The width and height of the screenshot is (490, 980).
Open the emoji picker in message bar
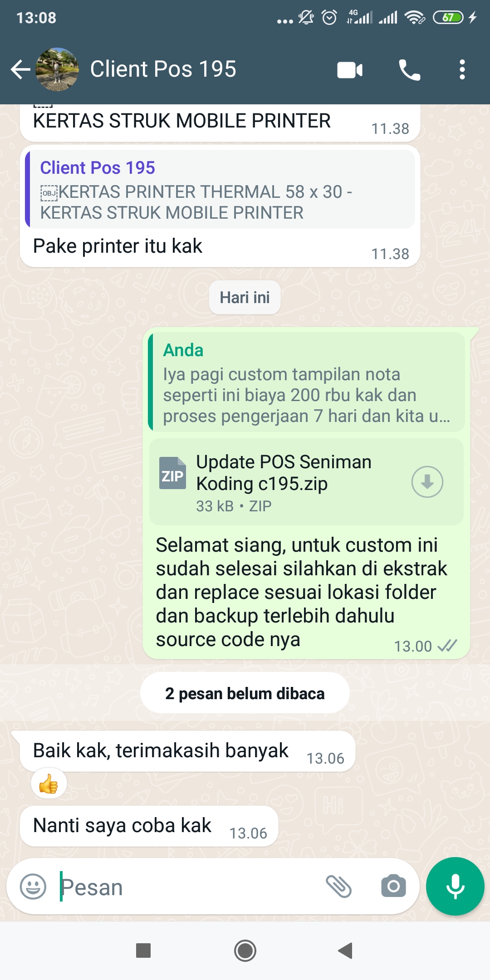tap(33, 887)
